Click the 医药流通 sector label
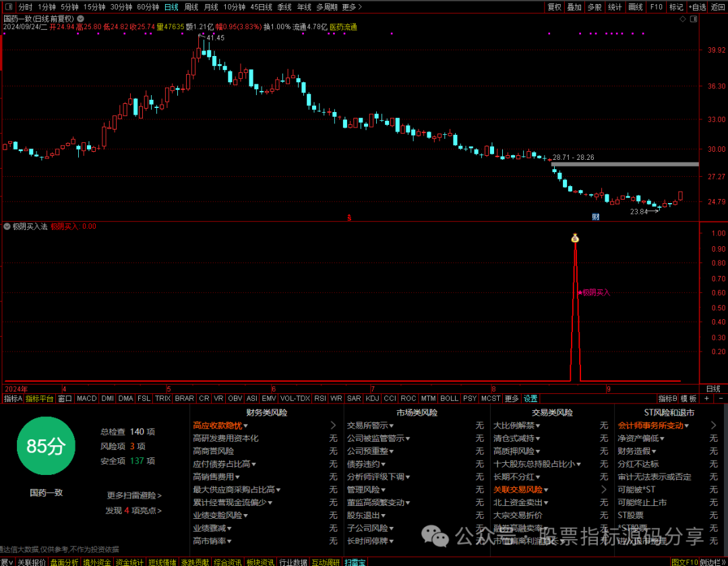The width and height of the screenshot is (728, 566). [x=343, y=27]
